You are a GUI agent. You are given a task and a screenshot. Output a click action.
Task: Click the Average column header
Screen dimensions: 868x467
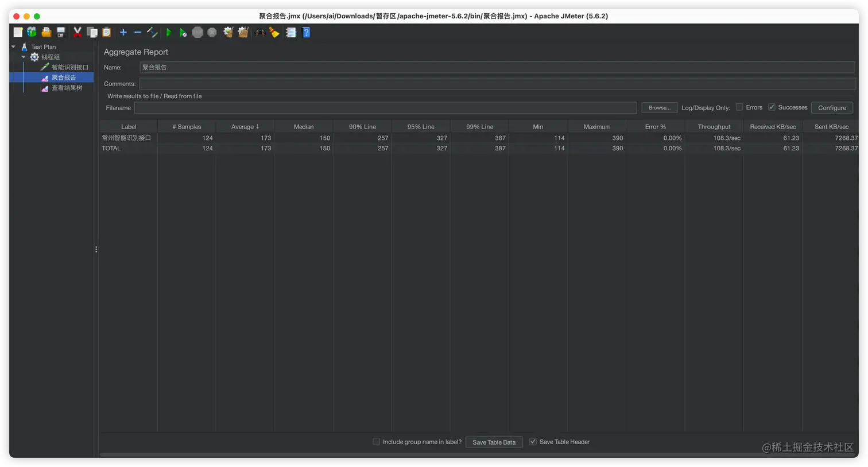(x=245, y=127)
